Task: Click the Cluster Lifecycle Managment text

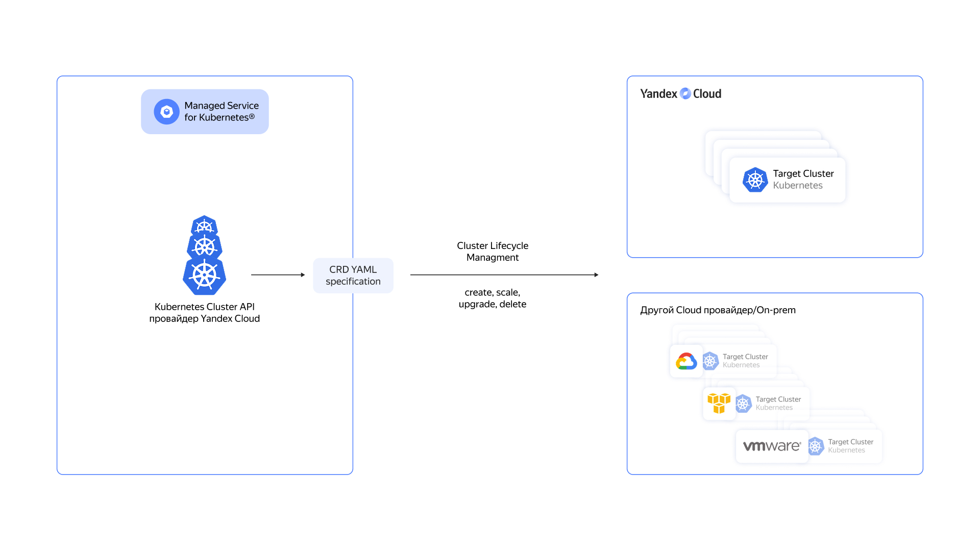Action: (492, 252)
